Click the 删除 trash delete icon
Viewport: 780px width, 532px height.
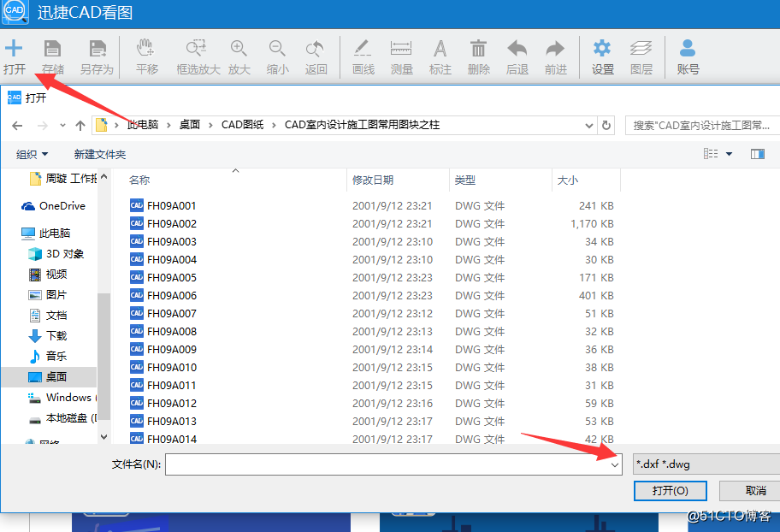click(x=478, y=48)
